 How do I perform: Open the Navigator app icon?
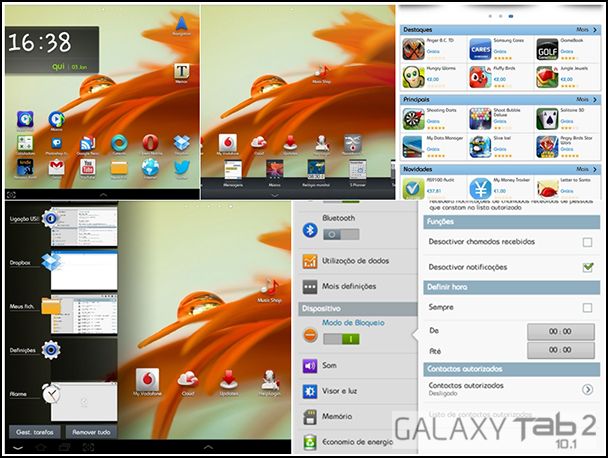point(180,23)
